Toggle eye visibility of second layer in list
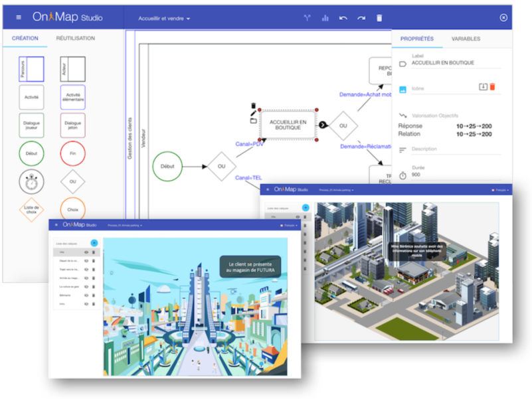The width and height of the screenshot is (532, 399). click(x=86, y=261)
